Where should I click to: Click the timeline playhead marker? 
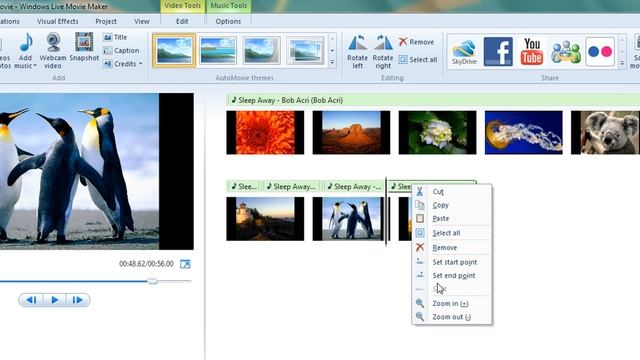coord(386,211)
